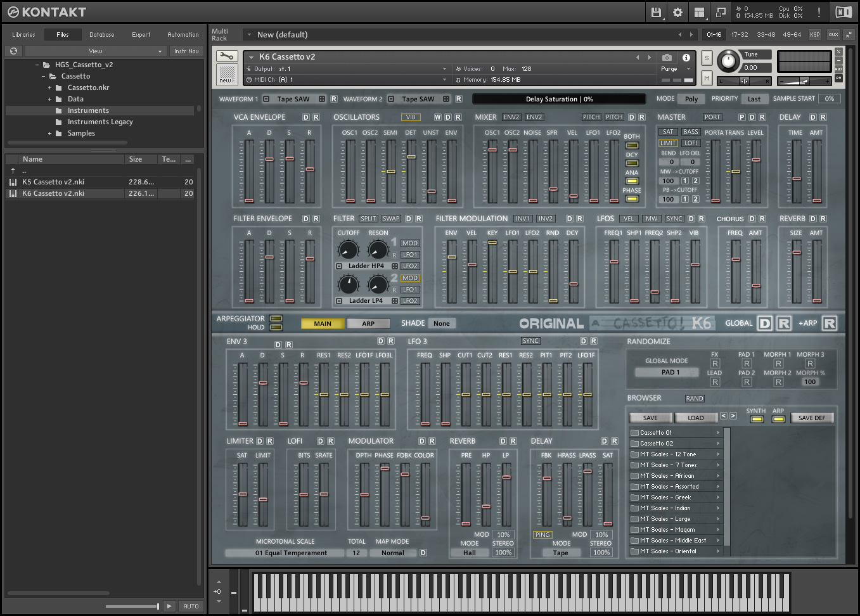This screenshot has width=860, height=616.
Task: Click the browser play preview button
Action: (x=169, y=606)
